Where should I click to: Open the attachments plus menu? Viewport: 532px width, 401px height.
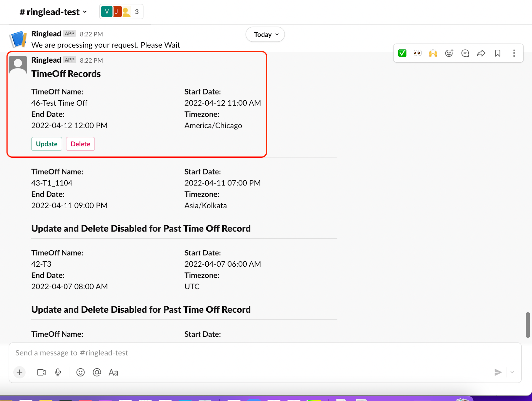(x=19, y=372)
